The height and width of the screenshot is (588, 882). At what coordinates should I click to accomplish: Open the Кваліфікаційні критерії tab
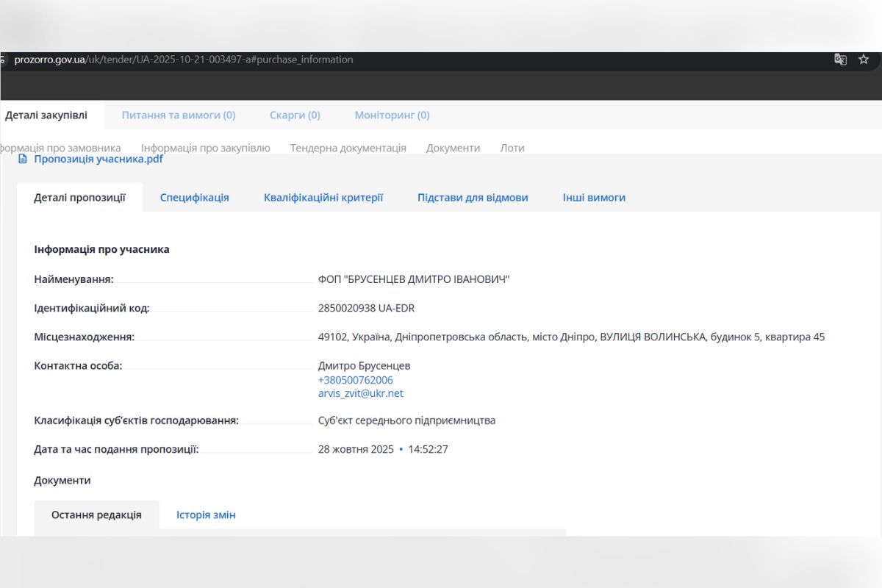coord(323,197)
